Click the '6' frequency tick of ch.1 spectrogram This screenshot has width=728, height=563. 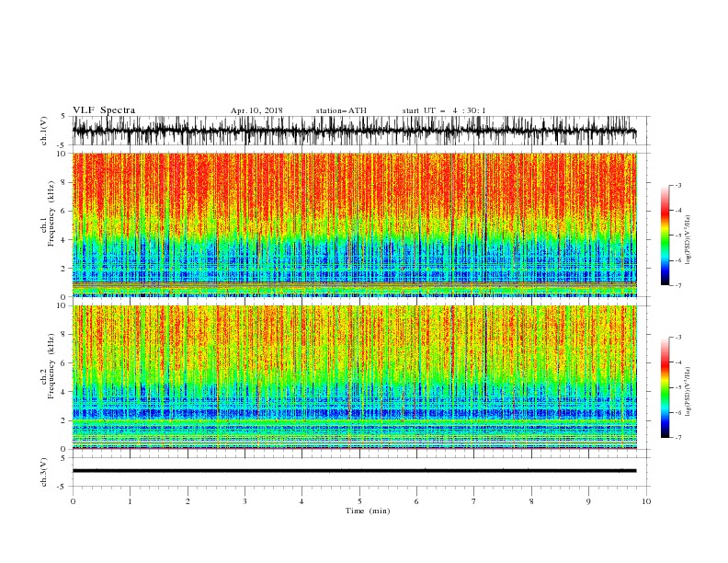[65, 211]
